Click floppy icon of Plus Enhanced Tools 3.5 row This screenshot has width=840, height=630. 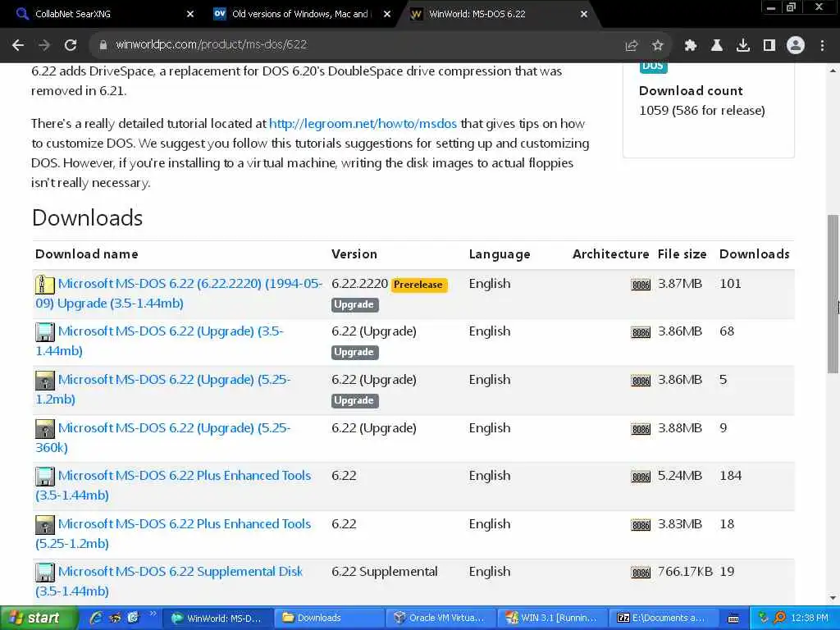click(x=45, y=477)
